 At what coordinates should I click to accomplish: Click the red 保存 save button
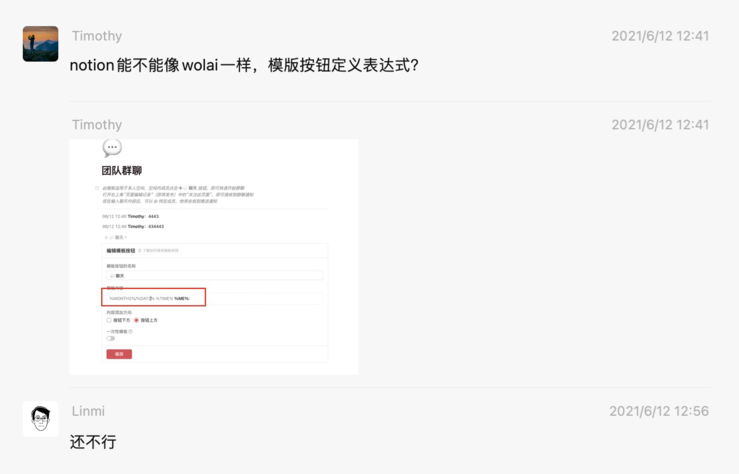pyautogui.click(x=119, y=354)
